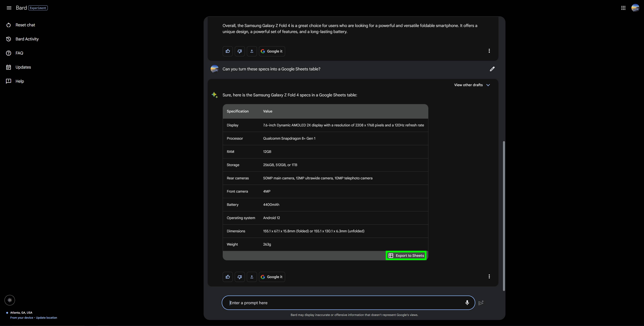Click the user avatar beside the Sheets prompt
Viewport: 644px width, 326px height.
(214, 69)
